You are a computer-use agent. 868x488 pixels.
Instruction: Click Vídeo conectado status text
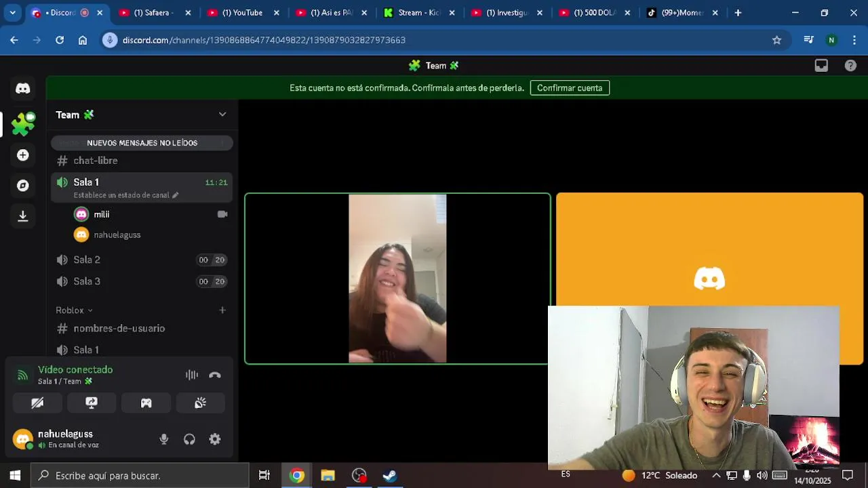click(75, 370)
